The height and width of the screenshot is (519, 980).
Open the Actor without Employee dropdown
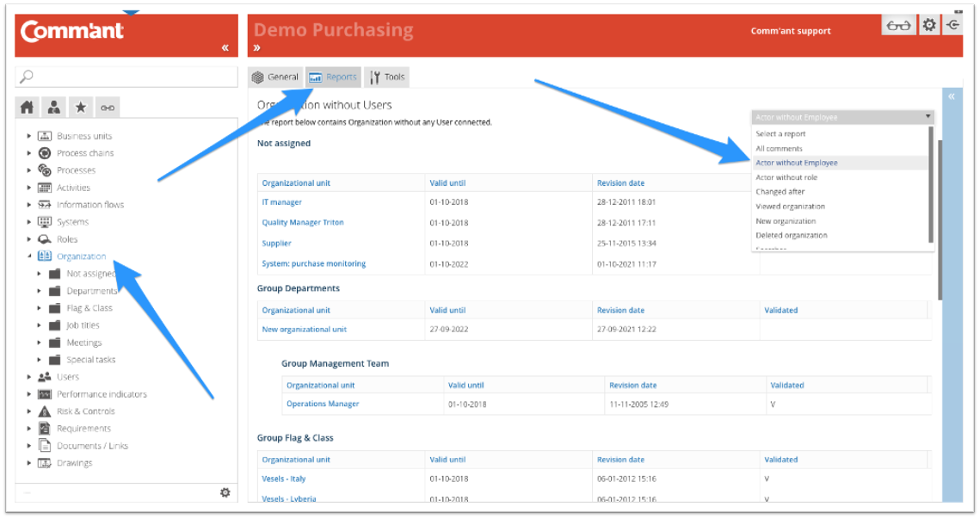point(842,117)
